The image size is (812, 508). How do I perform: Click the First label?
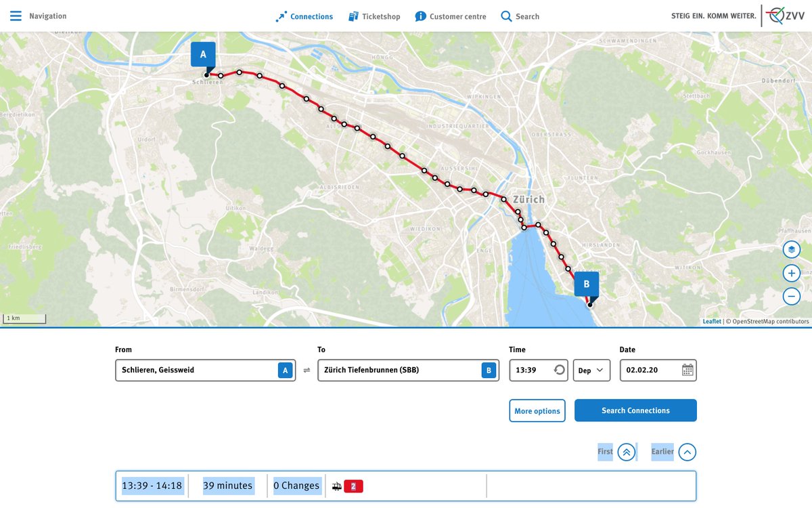[605, 452]
